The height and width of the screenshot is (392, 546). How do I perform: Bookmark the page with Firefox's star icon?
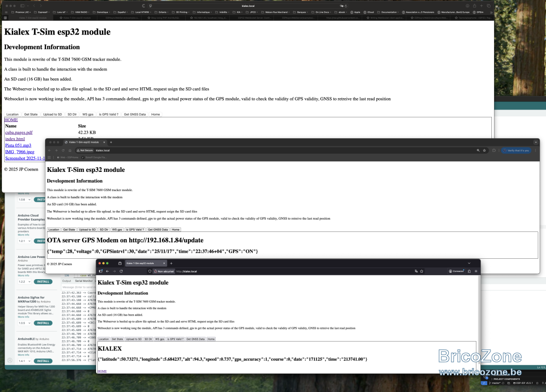click(422, 271)
